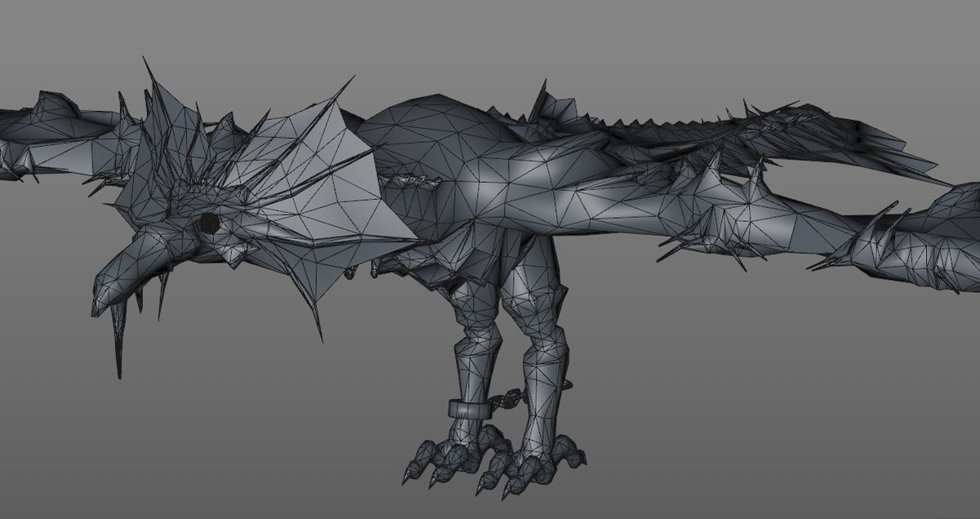
Task: Click the dragon model's dark eye
Action: click(x=210, y=223)
